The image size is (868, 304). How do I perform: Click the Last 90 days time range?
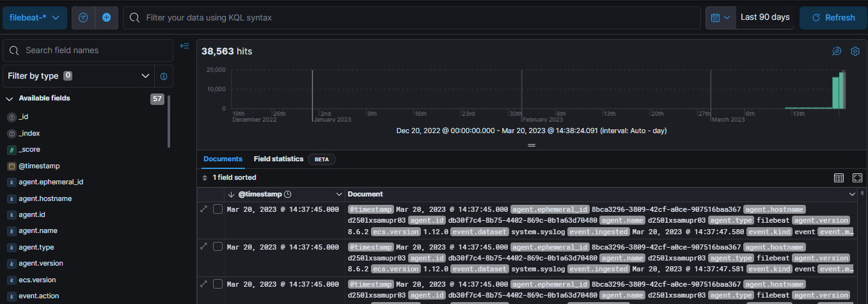(764, 18)
